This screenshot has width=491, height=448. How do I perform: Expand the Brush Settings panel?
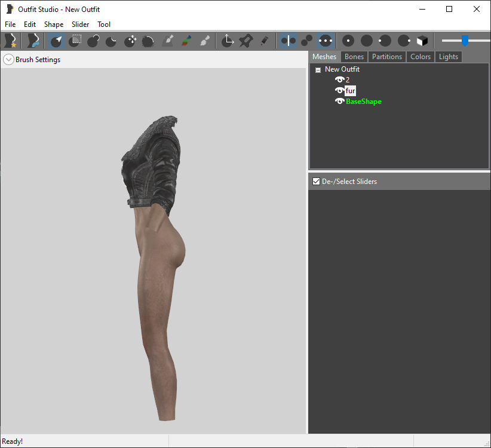[8, 60]
